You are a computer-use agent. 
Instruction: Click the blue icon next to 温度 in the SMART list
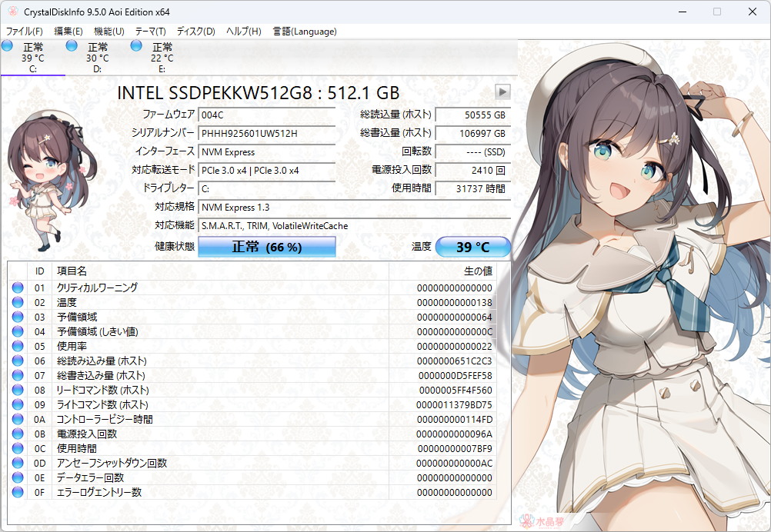pyautogui.click(x=17, y=301)
